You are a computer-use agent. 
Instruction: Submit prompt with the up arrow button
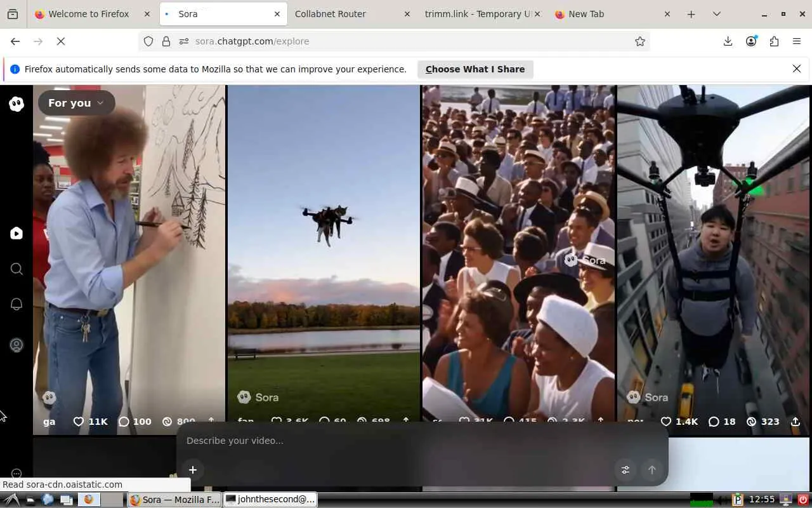[x=652, y=470]
